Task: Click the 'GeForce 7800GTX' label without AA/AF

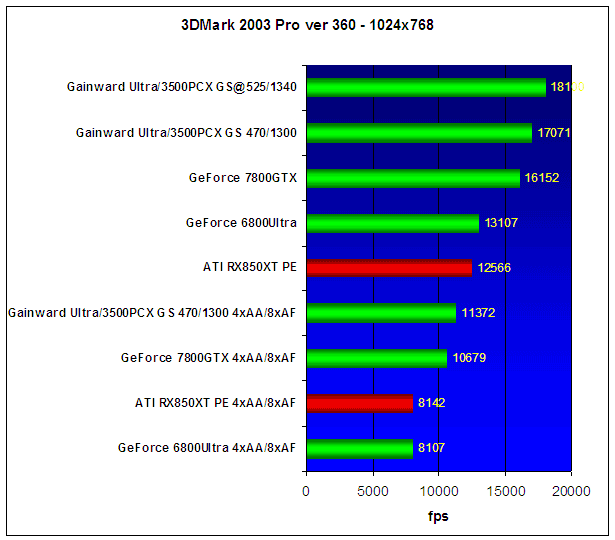Action: [x=243, y=178]
